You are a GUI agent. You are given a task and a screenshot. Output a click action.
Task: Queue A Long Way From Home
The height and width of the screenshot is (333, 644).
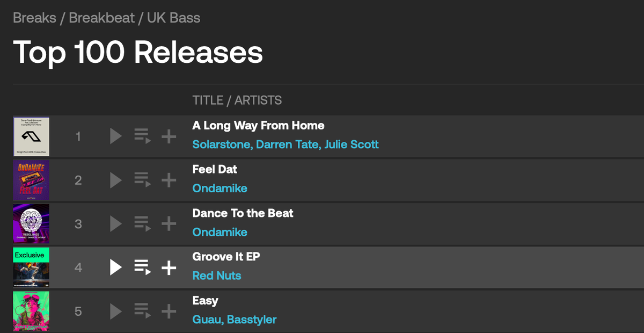tap(142, 136)
